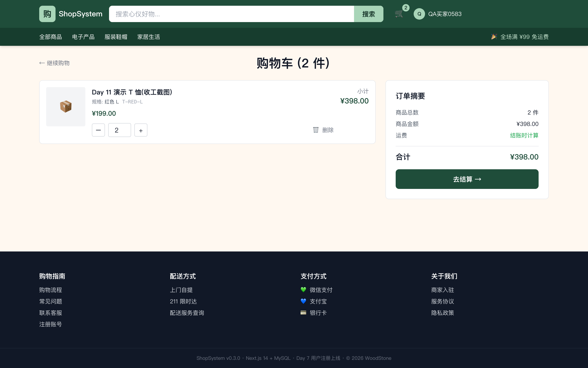Go to 全部商品 category
Viewport: 588px width, 368px height.
click(x=51, y=37)
